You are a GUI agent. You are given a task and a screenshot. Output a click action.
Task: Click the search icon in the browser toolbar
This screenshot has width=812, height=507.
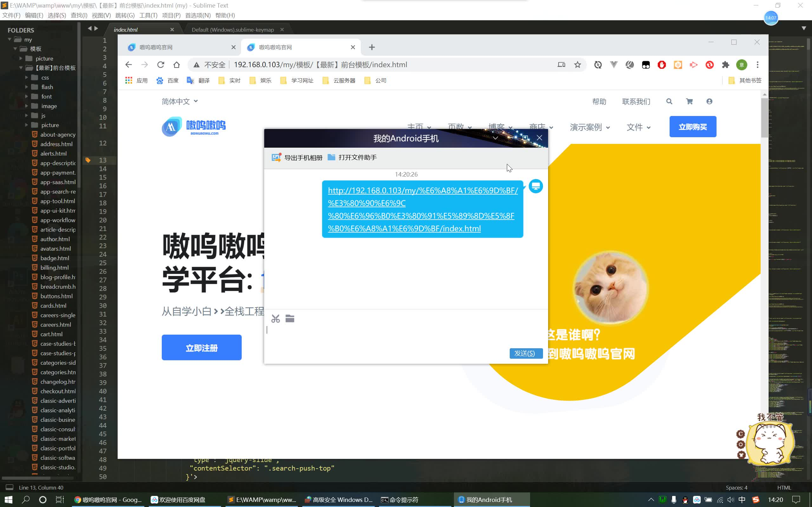pos(669,101)
